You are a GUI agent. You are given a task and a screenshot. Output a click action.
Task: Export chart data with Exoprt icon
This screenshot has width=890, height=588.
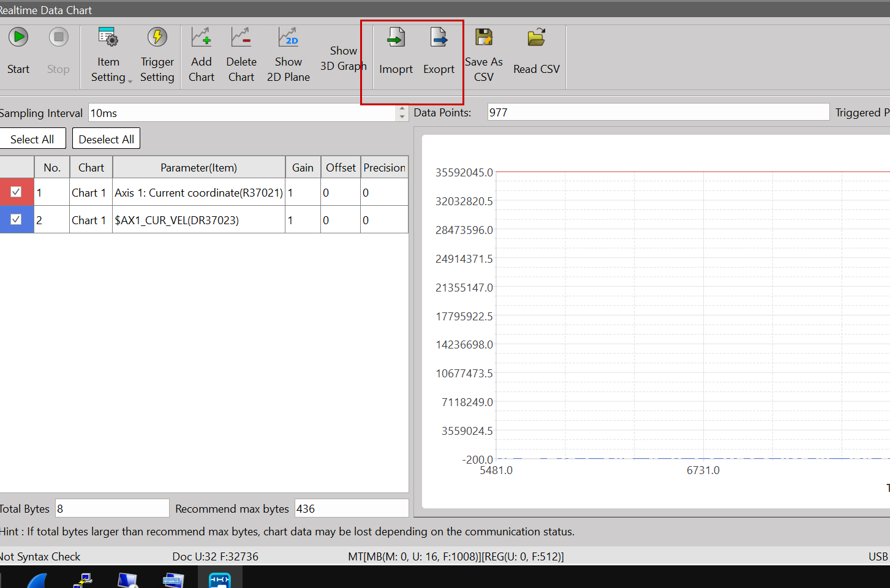click(x=439, y=39)
